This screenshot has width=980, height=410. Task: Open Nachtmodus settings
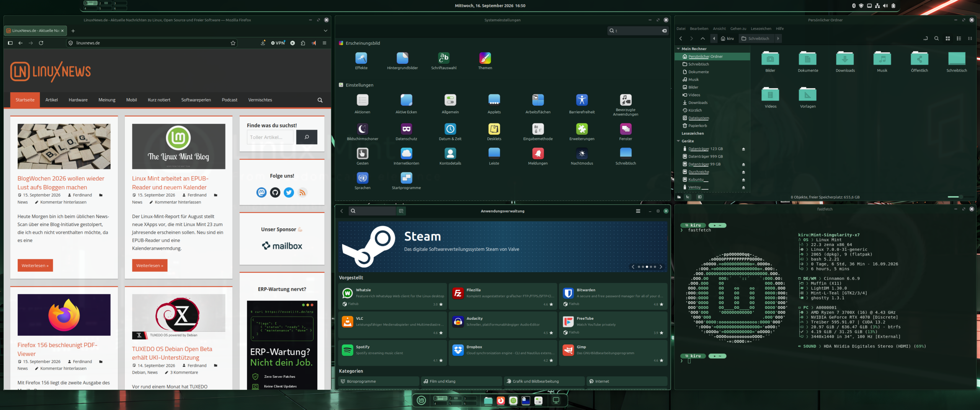(x=582, y=156)
